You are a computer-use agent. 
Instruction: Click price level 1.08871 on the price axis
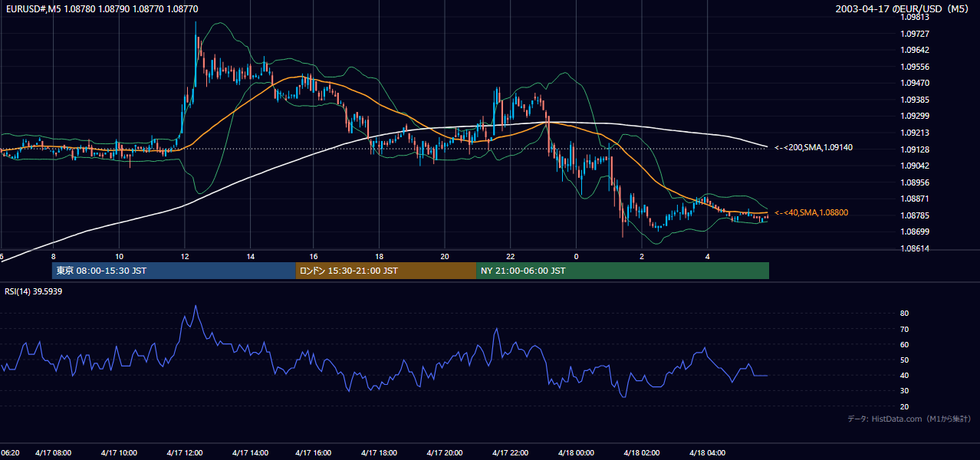coord(916,199)
